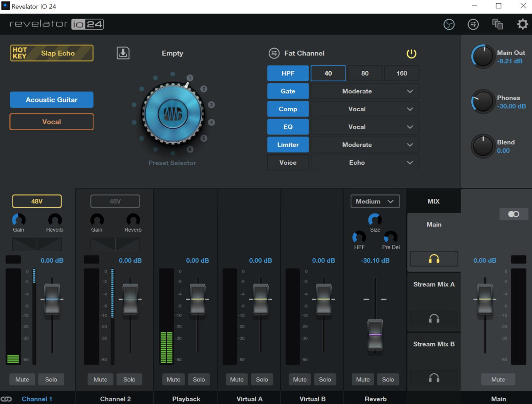Toggle the Fat Channel power icon
The height and width of the screenshot is (404, 532).
(411, 54)
